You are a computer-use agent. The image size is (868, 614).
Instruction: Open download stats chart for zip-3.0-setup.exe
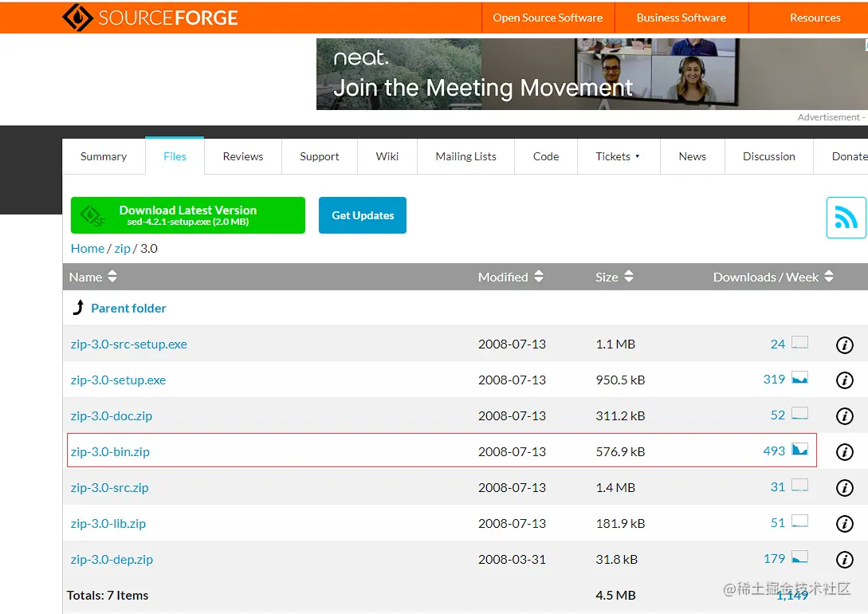coord(799,378)
